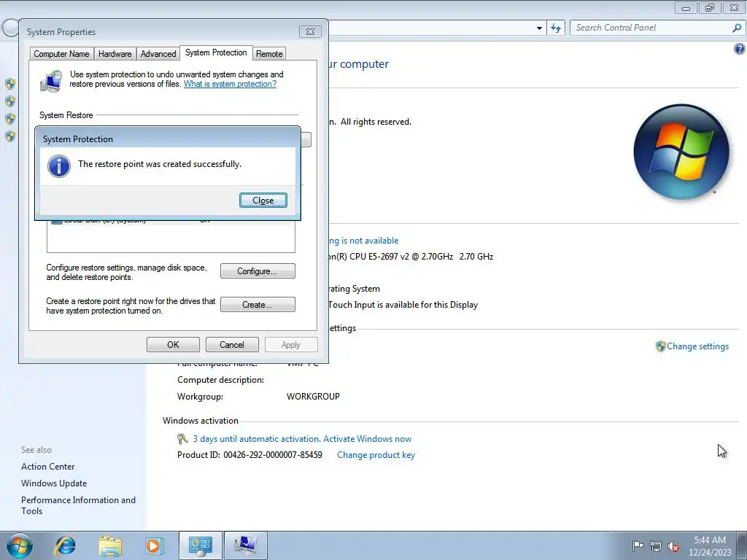Close the restore point success dialog
This screenshot has height=560, width=747.
coord(263,201)
